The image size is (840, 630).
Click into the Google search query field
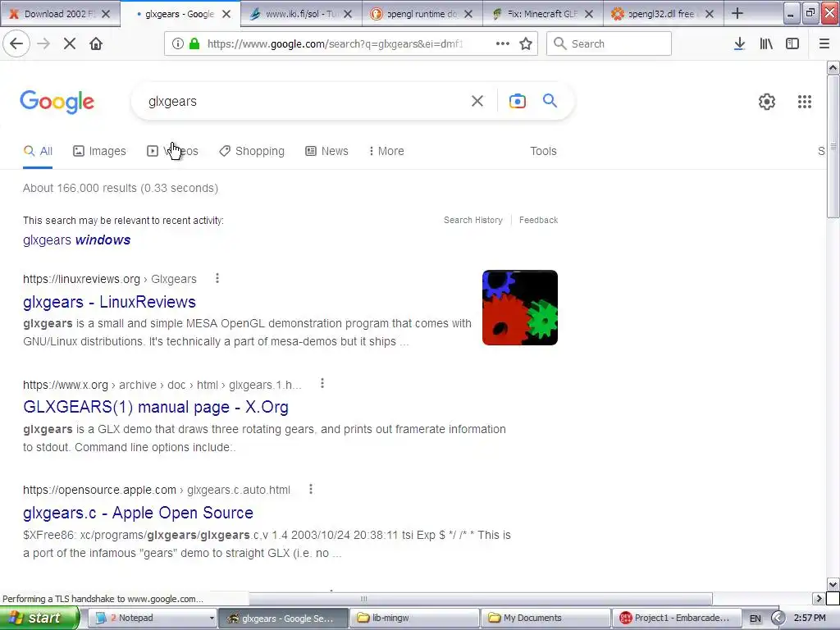[305, 101]
